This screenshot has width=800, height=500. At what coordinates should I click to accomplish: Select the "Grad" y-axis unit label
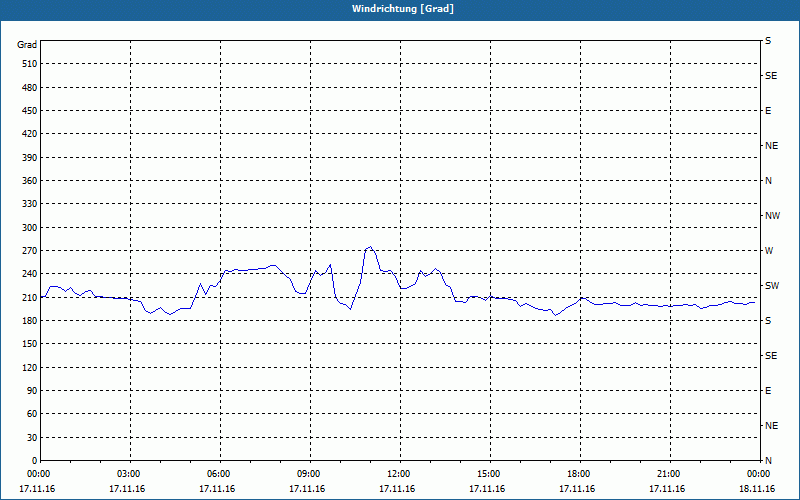[x=27, y=45]
